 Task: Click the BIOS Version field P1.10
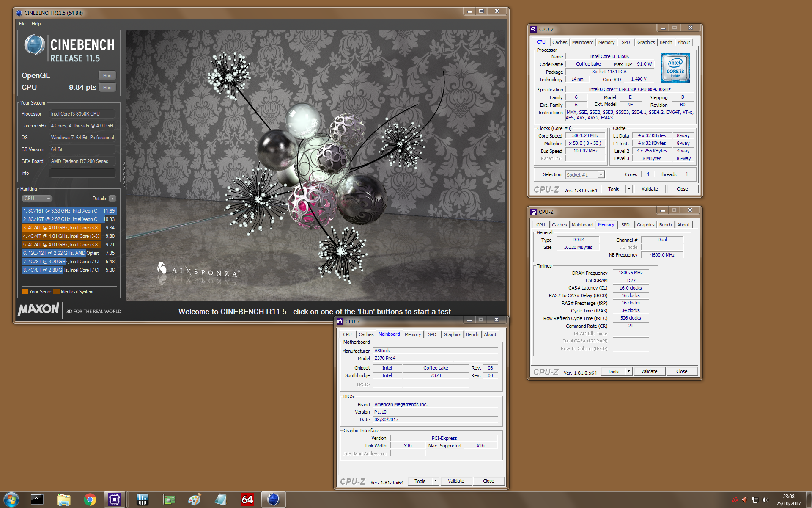[x=435, y=412]
